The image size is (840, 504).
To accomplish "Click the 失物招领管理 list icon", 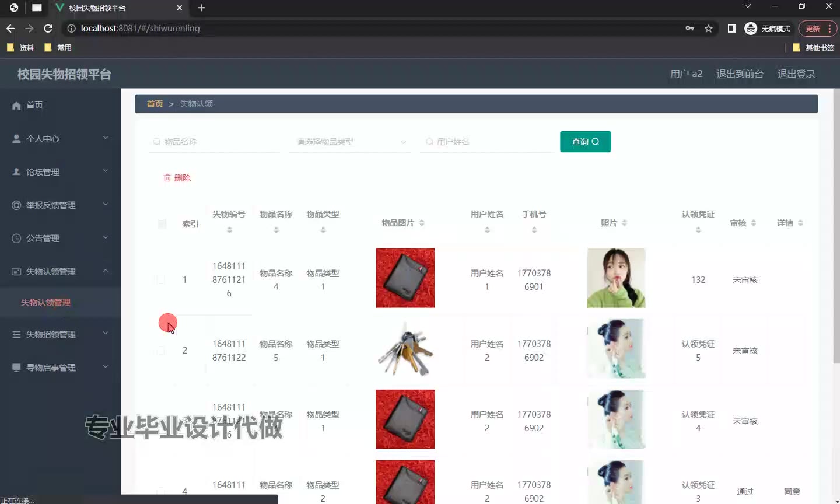I will point(16,335).
